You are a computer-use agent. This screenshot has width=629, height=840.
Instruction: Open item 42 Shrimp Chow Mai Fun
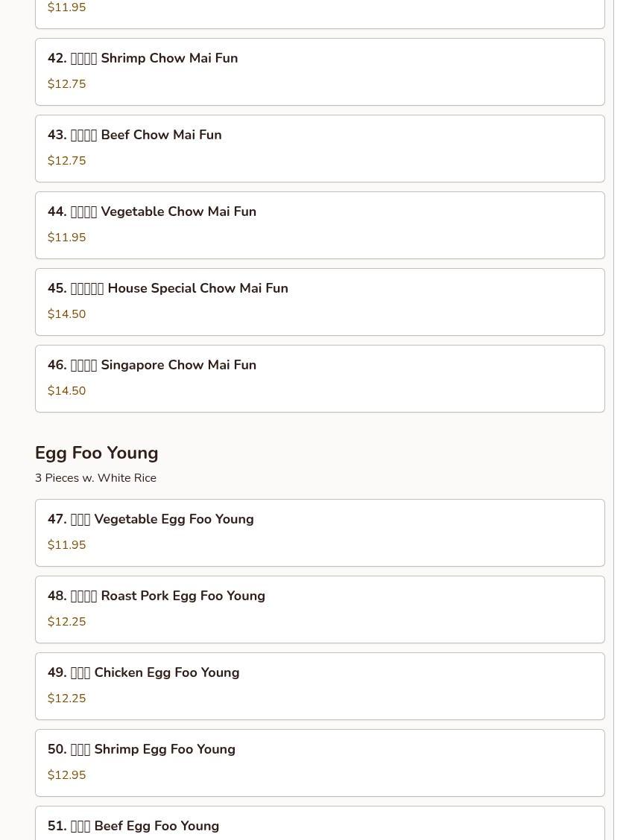point(319,71)
